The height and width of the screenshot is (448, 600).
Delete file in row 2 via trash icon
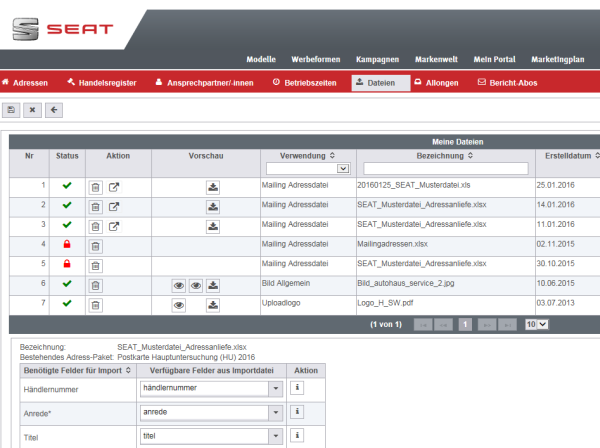click(x=96, y=207)
